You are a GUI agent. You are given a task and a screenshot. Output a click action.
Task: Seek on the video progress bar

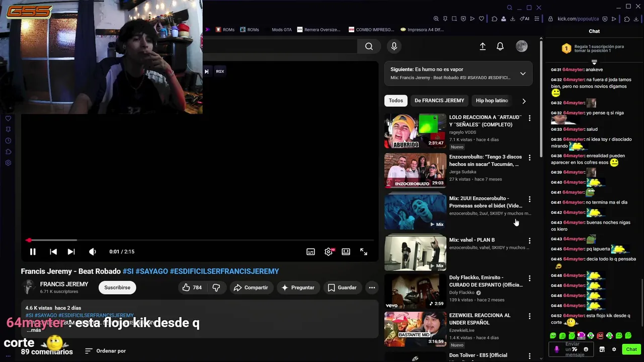click(x=200, y=240)
